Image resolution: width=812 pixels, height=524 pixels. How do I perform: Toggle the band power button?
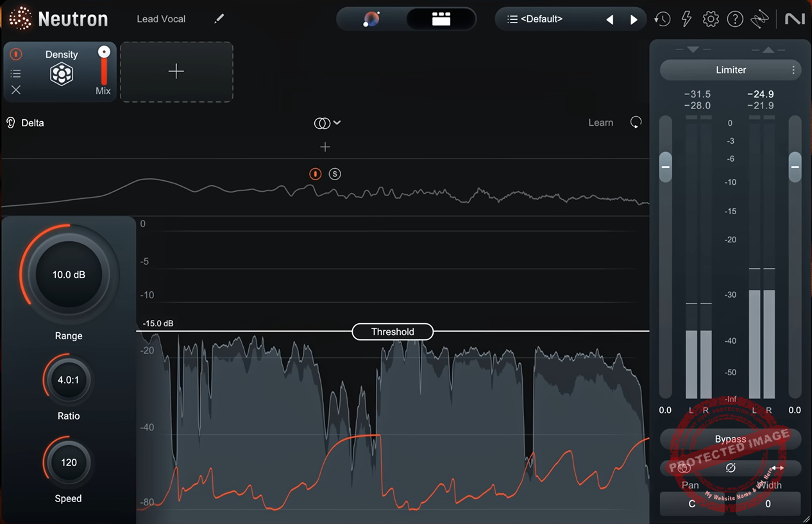(x=315, y=174)
